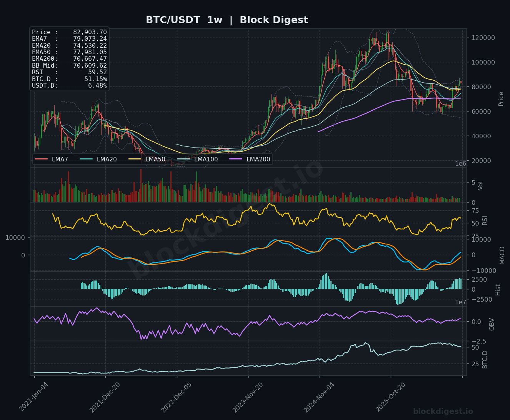
Task: Click the 1e6 volume scale label
Action: [461, 164]
